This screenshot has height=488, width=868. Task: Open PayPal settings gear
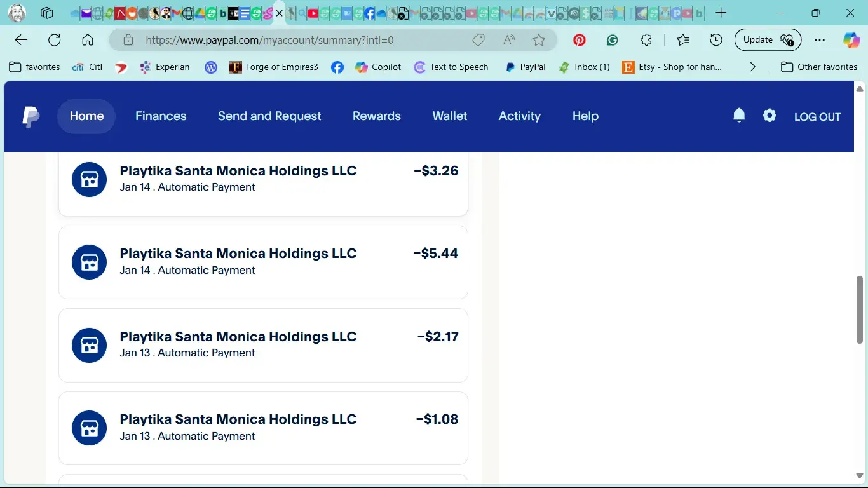coord(770,116)
